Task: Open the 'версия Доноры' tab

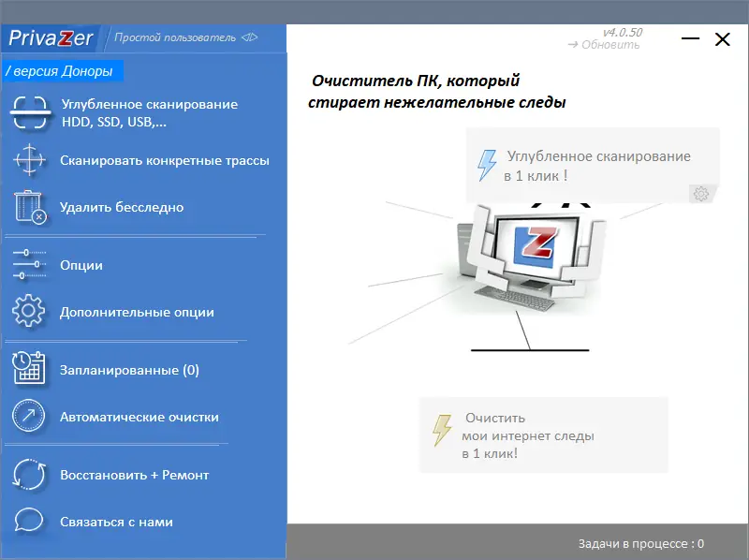Action: 63,70
